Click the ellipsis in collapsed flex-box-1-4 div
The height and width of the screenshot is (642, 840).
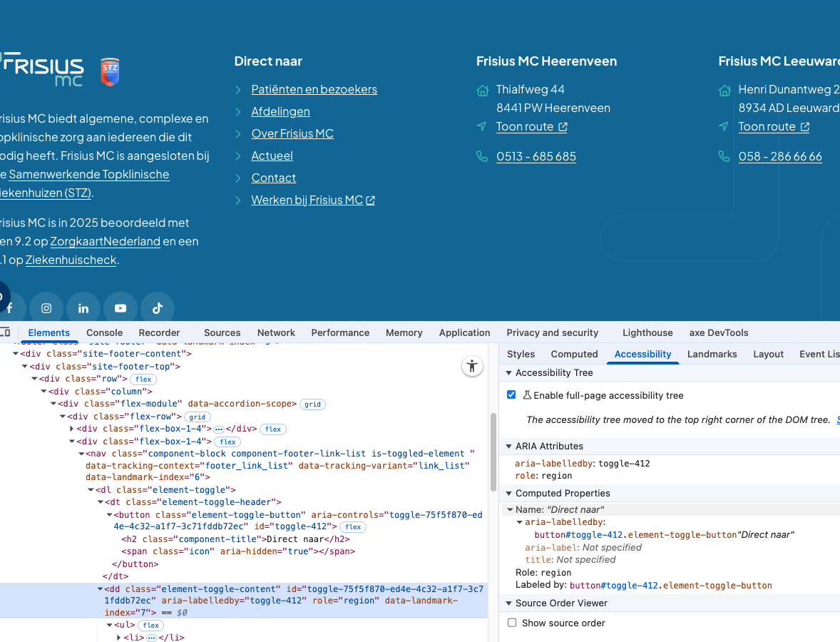pyautogui.click(x=219, y=429)
